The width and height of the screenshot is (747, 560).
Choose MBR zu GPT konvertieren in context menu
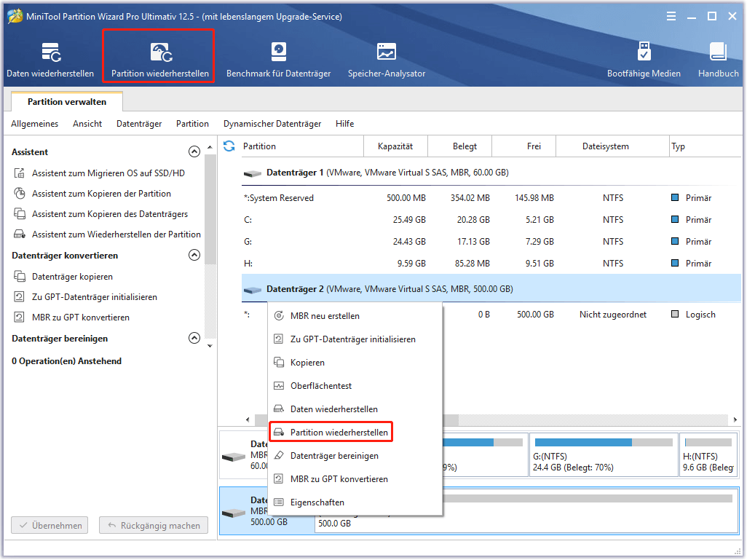(x=355, y=479)
